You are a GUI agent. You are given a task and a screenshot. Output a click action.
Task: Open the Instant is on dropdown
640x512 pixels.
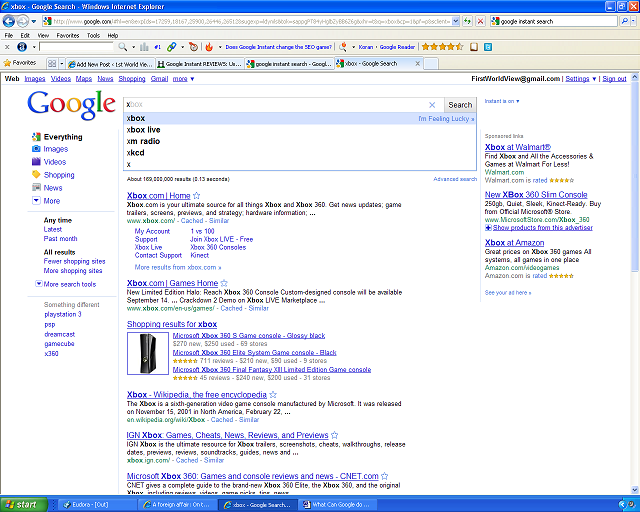502,101
